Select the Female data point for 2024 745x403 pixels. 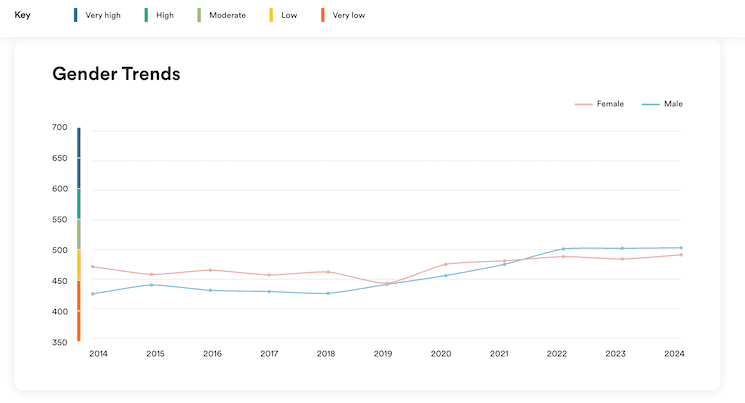tap(681, 254)
